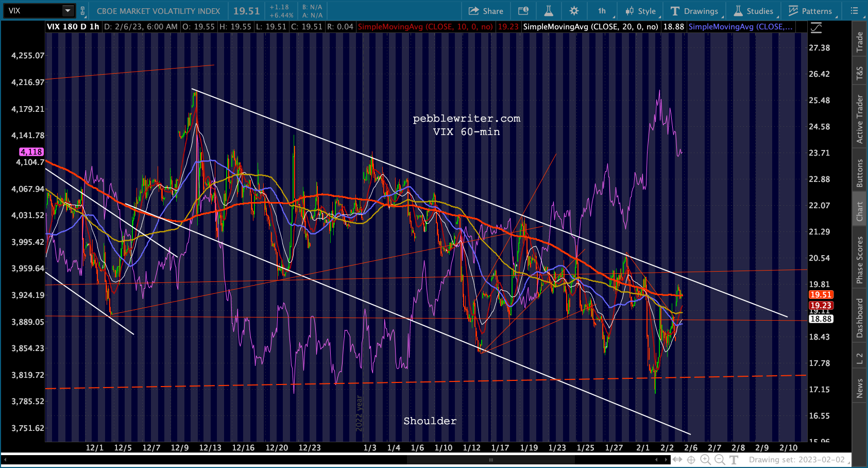The width and height of the screenshot is (868, 468).
Task: Open the 1h timeframe dropdown
Action: click(x=603, y=11)
